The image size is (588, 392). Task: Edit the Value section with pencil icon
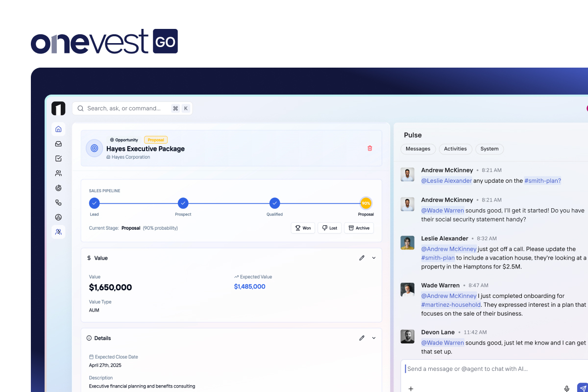(362, 258)
